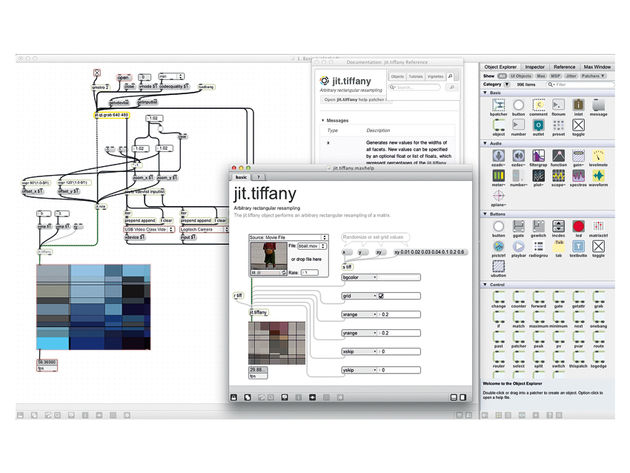Toggle the grid checkbox in help patcher
This screenshot has height=473, width=630.
(381, 296)
